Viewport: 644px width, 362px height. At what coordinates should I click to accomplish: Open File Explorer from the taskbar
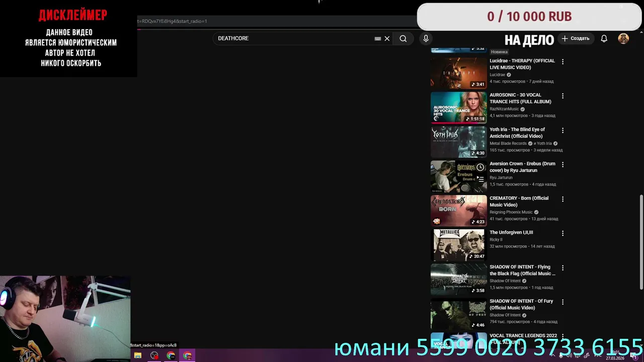[x=138, y=355]
